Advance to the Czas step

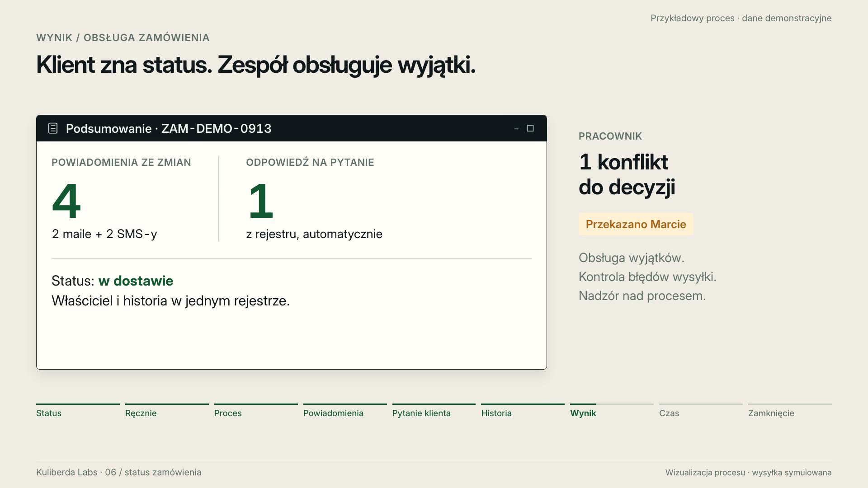click(701, 411)
